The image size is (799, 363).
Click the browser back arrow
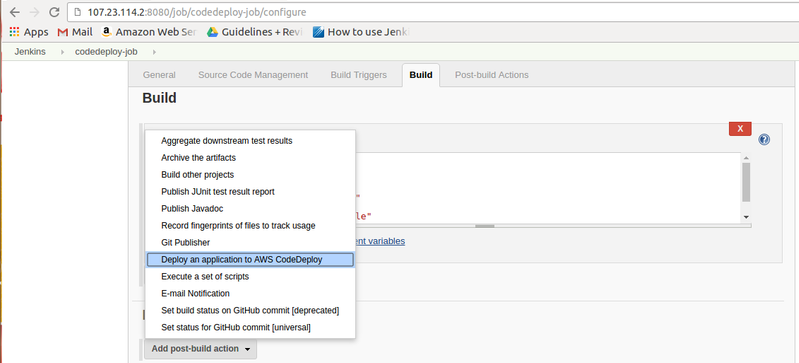[14, 12]
